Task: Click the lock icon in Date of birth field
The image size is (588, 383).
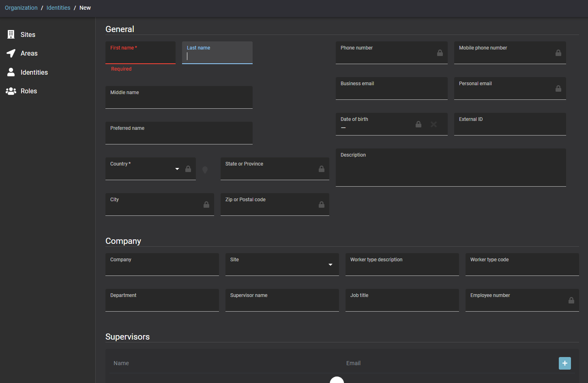Action: 418,124
